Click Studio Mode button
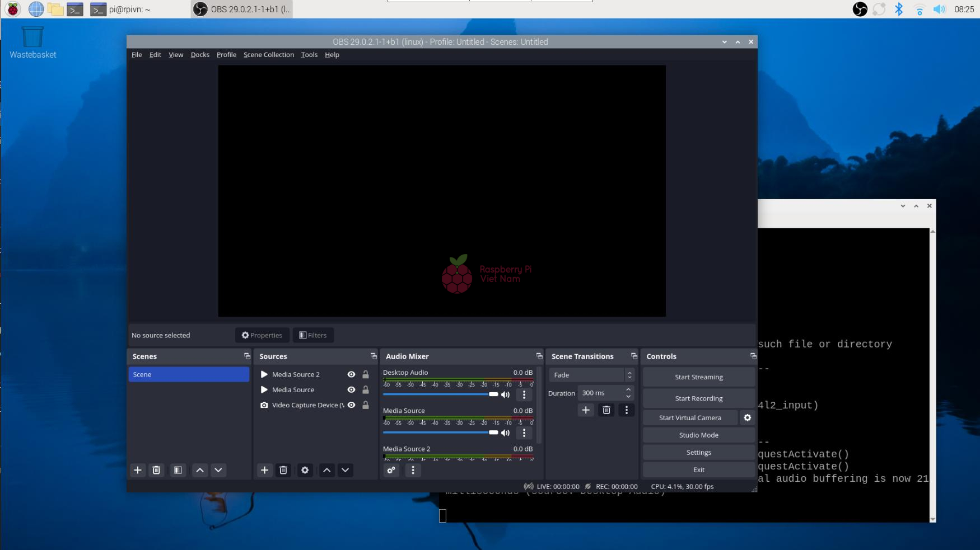This screenshot has width=980, height=550. pyautogui.click(x=698, y=435)
